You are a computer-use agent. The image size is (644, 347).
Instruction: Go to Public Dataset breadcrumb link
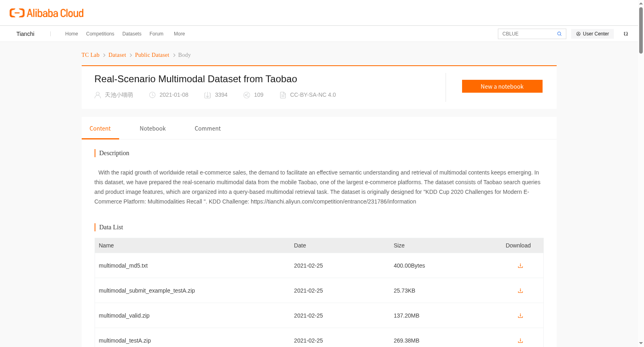tap(152, 55)
